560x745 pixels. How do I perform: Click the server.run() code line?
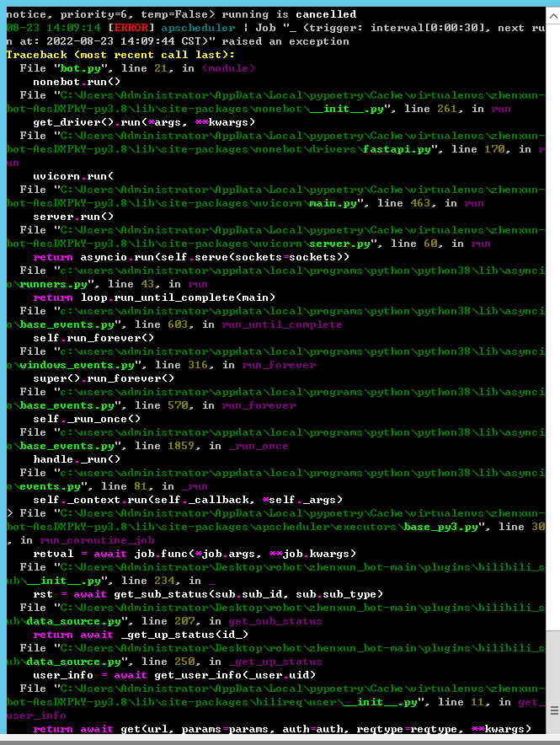pos(73,217)
